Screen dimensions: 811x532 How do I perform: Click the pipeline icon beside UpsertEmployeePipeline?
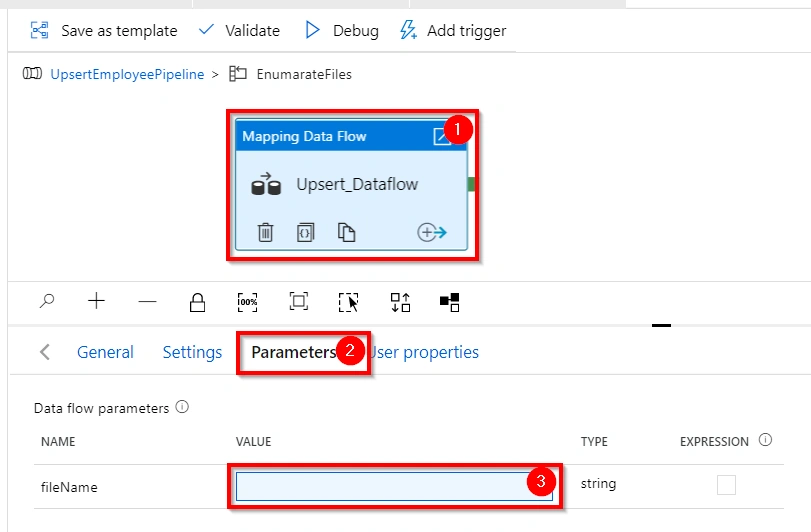(32, 73)
